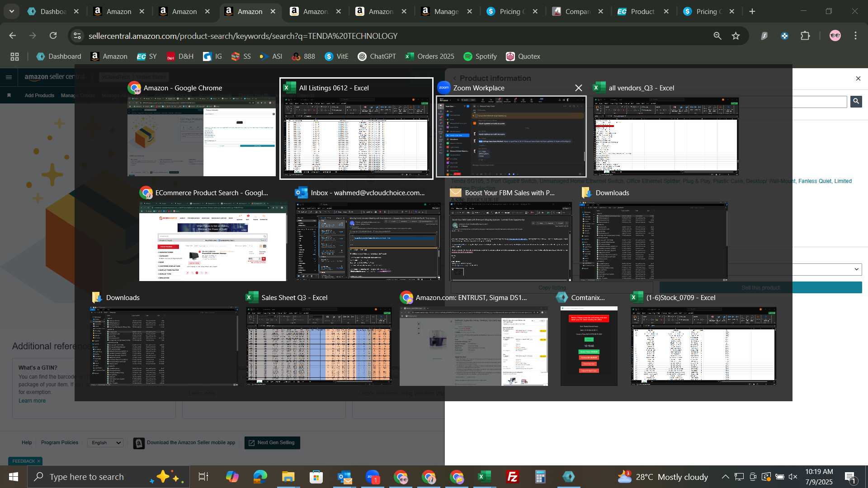The image size is (868, 488).
Task: Switch to Comtanix window thumbnail
Action: pyautogui.click(x=589, y=346)
